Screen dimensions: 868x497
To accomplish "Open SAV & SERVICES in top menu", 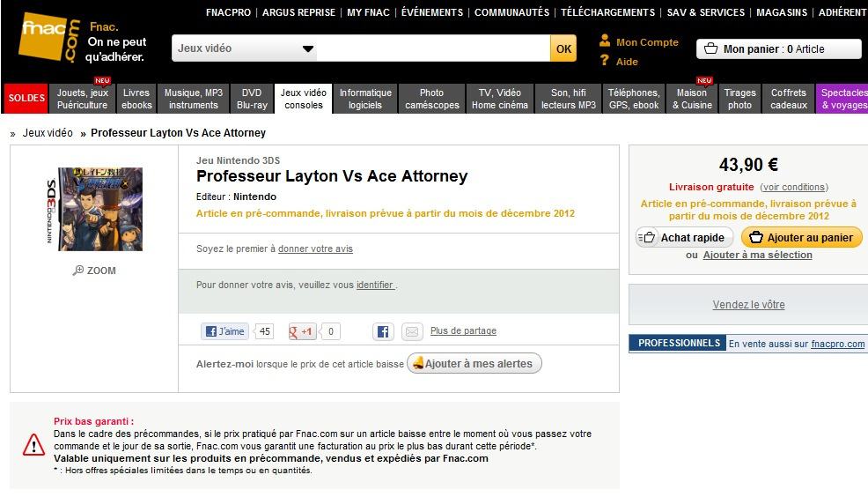I will [706, 12].
